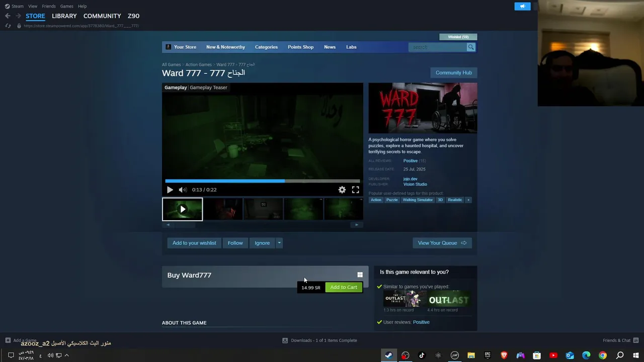
Task: Open Brave browser from taskbar
Action: pyautogui.click(x=504, y=355)
